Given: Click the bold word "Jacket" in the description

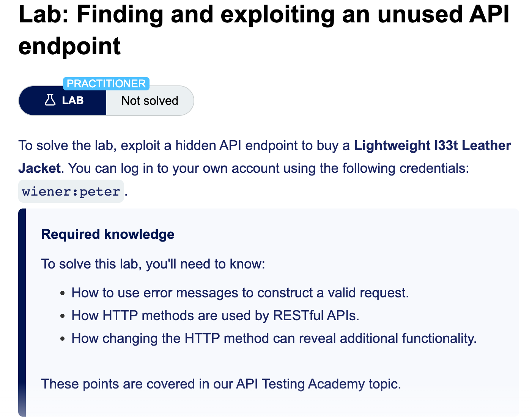Looking at the screenshot, I should point(39,168).
